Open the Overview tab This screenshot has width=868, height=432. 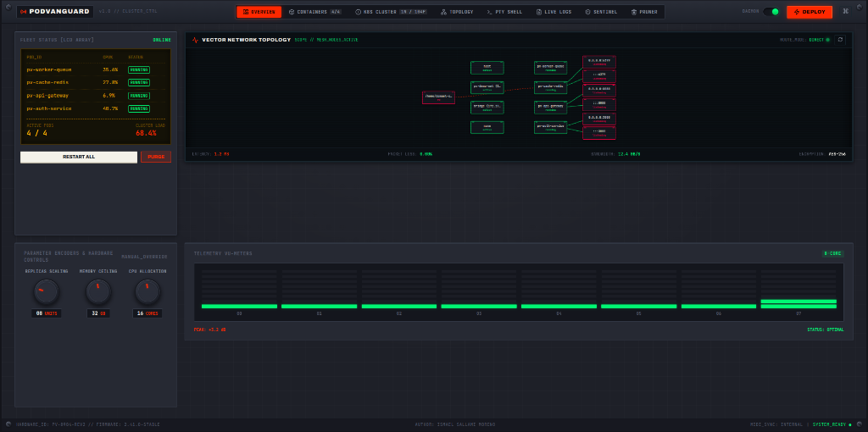coord(259,12)
